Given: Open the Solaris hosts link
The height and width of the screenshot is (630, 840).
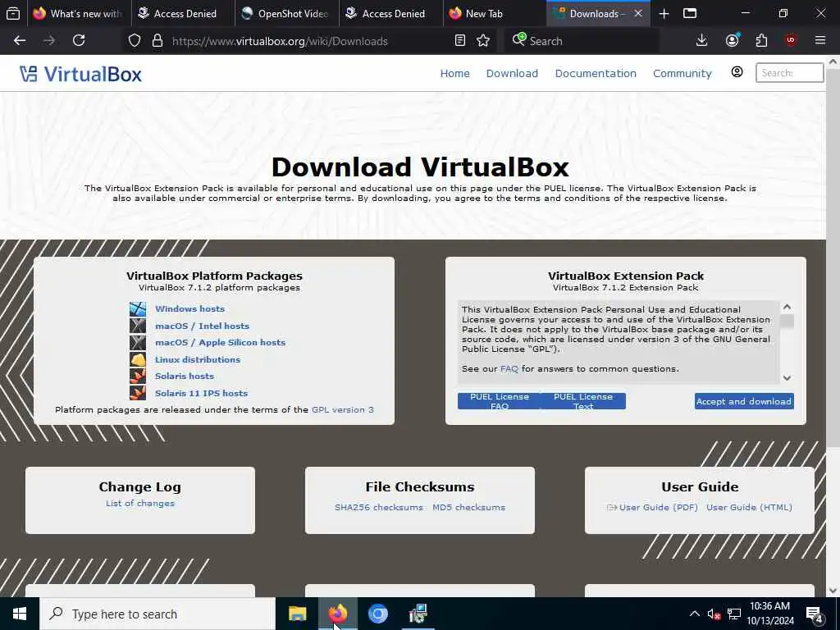Looking at the screenshot, I should click(x=185, y=376).
